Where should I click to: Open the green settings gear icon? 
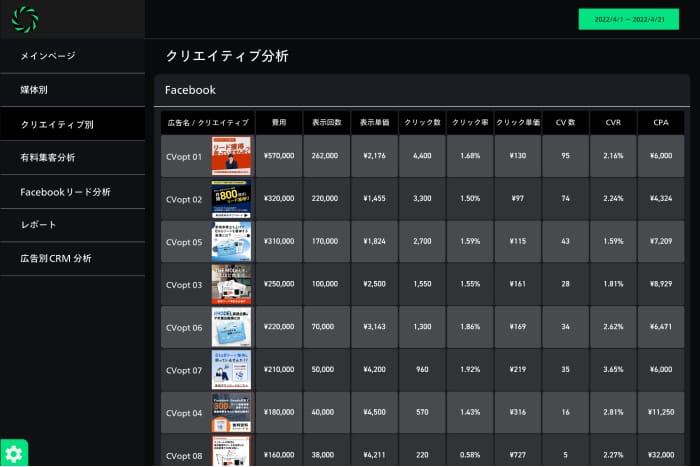(14, 453)
